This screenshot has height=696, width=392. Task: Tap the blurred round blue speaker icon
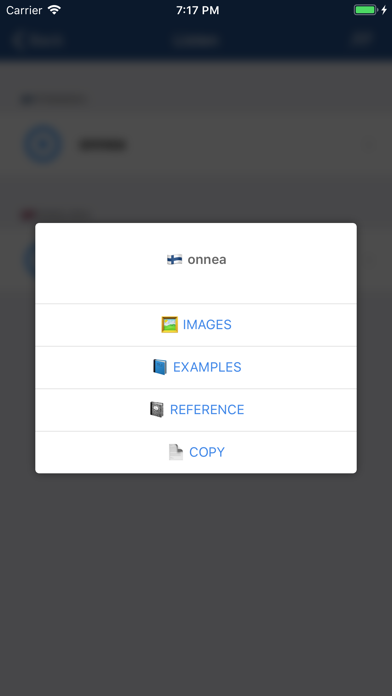coord(43,145)
